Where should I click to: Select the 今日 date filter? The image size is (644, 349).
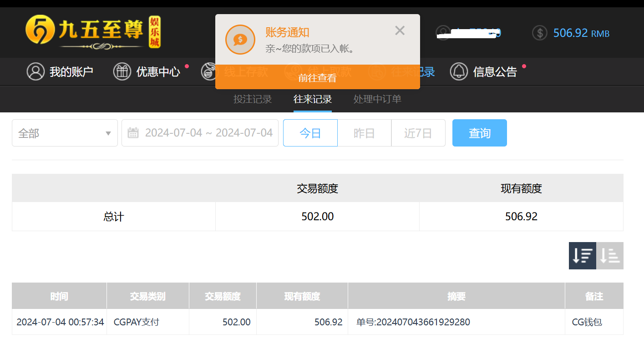310,132
